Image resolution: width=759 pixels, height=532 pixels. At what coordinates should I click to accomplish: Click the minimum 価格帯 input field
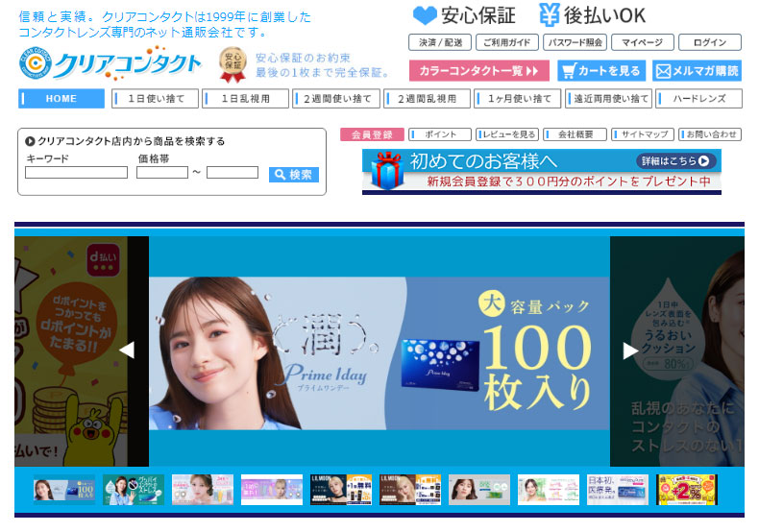point(162,173)
